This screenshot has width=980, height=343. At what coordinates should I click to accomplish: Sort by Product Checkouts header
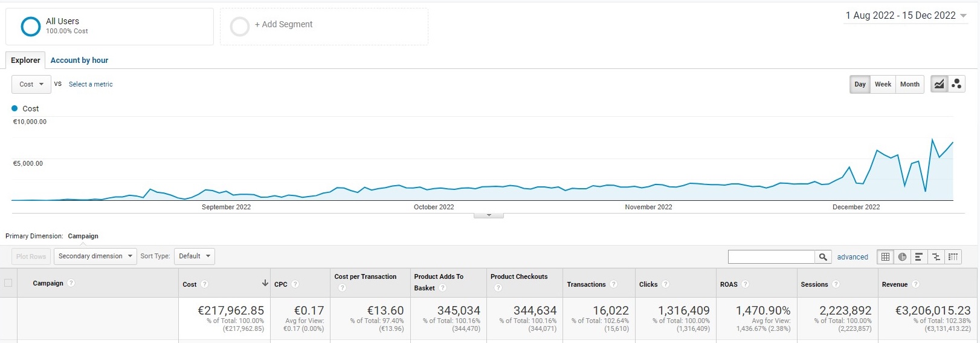[x=519, y=276]
